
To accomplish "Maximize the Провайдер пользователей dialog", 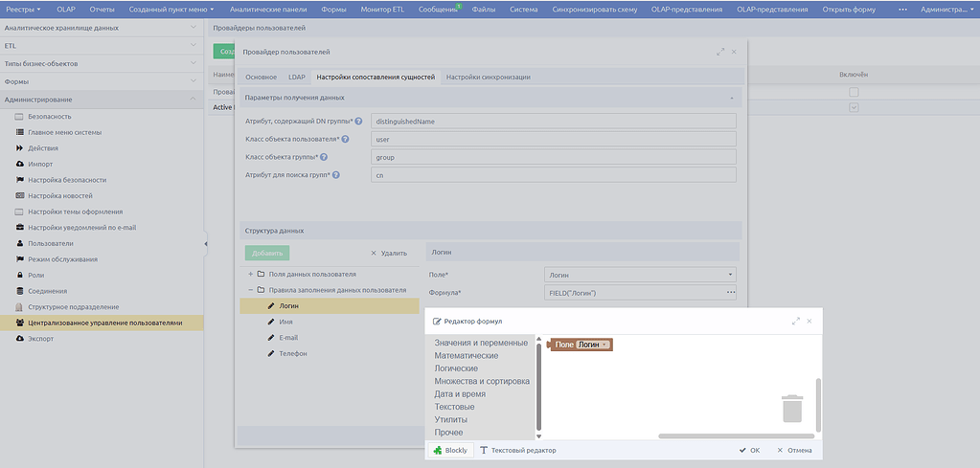I will [720, 52].
